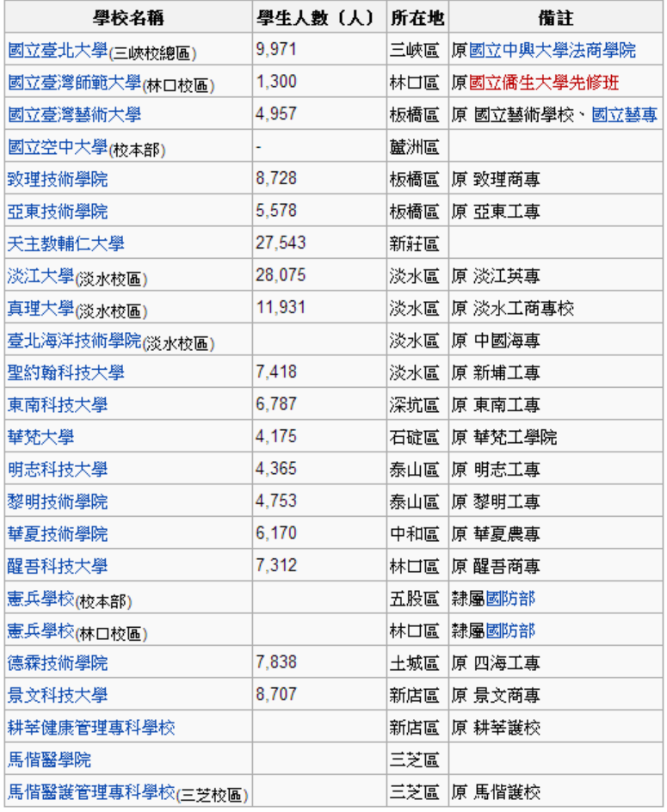Select the student count 4,175
Screen dimensions: 667x812
(275, 436)
